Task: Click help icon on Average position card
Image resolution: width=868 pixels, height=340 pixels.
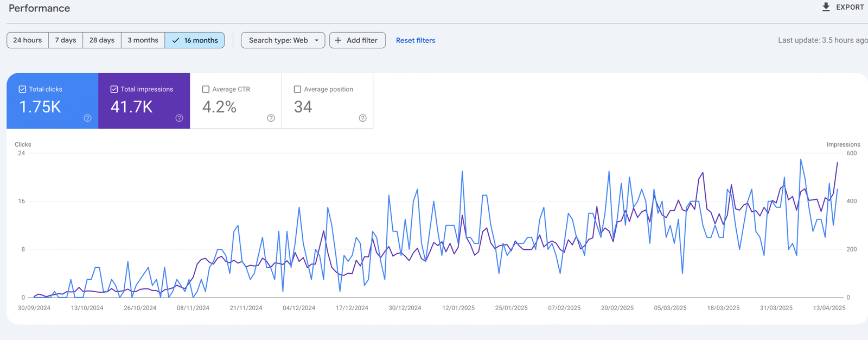Action: 362,118
